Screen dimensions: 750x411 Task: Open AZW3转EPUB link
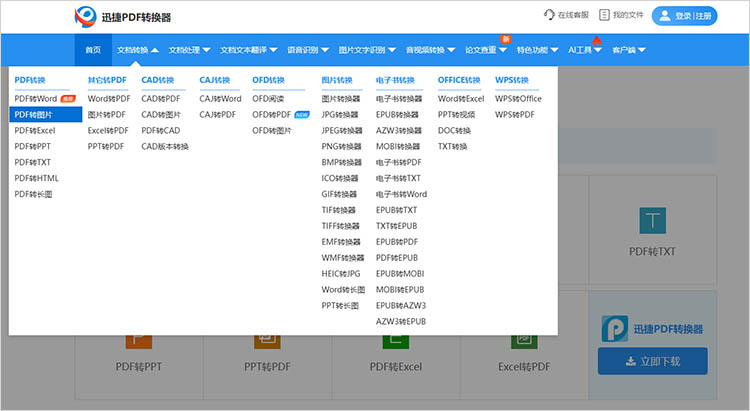(401, 321)
